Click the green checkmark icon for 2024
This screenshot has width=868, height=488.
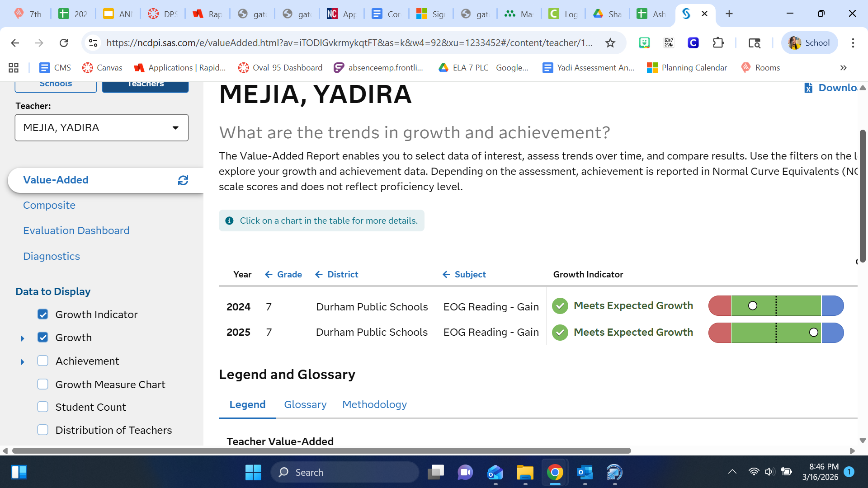tap(560, 306)
